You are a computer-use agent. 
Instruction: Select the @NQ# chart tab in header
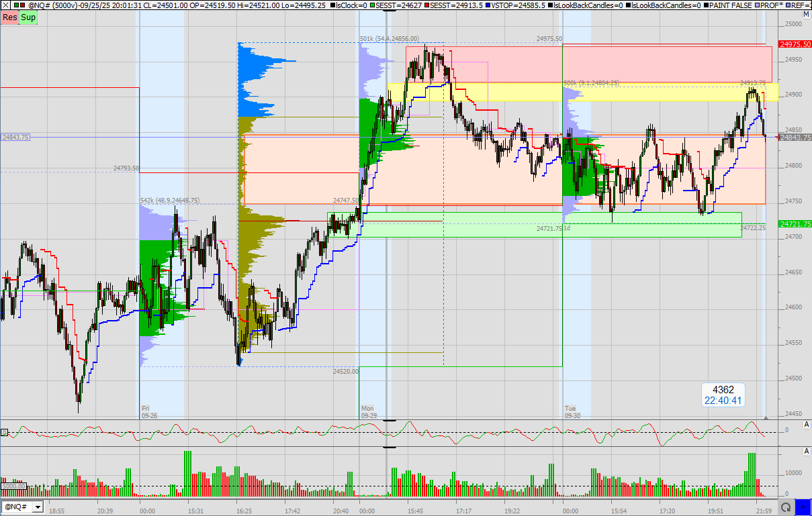point(37,6)
